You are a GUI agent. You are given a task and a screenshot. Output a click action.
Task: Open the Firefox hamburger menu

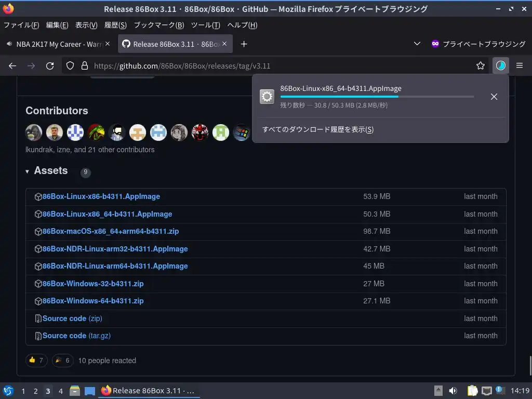(x=520, y=66)
